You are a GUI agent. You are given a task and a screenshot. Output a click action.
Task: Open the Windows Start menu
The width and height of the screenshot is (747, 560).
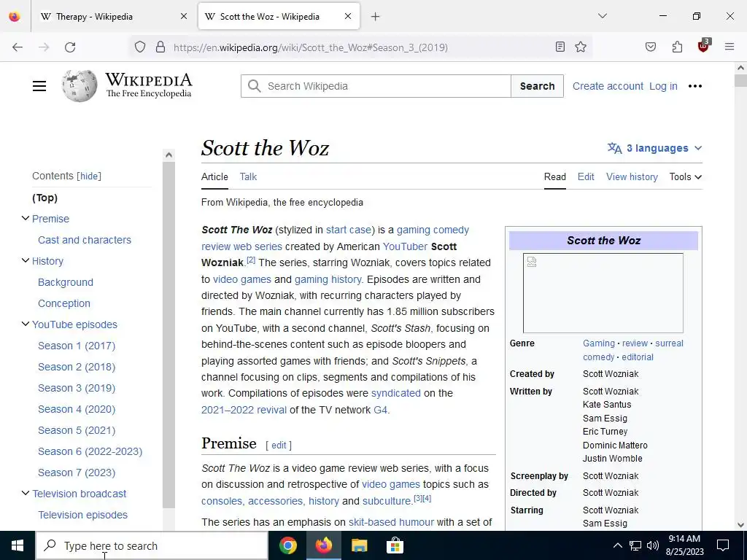point(18,545)
